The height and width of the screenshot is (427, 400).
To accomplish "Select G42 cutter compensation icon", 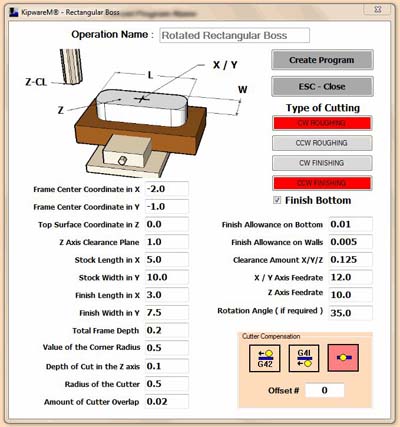I will (x=265, y=358).
